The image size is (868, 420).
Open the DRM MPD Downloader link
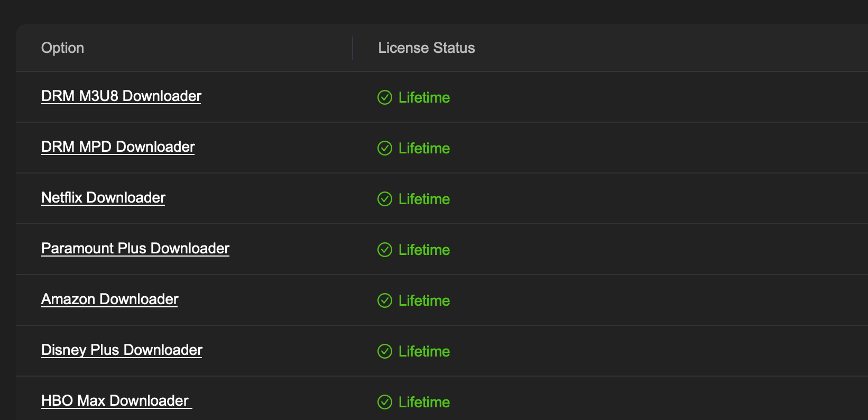(118, 147)
